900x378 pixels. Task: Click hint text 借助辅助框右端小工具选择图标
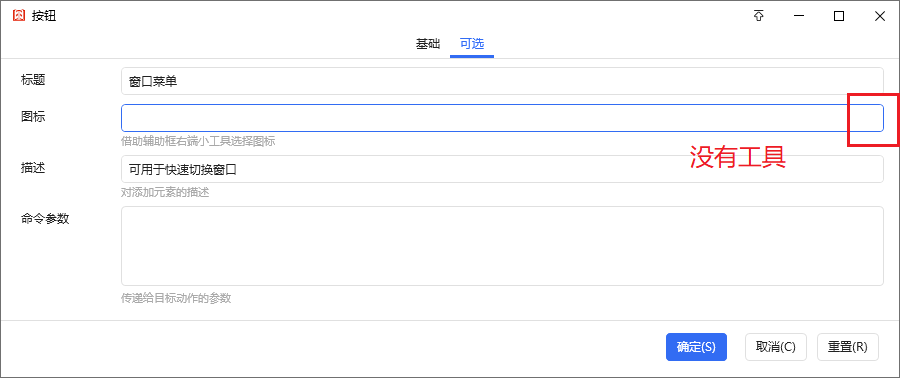(x=198, y=141)
